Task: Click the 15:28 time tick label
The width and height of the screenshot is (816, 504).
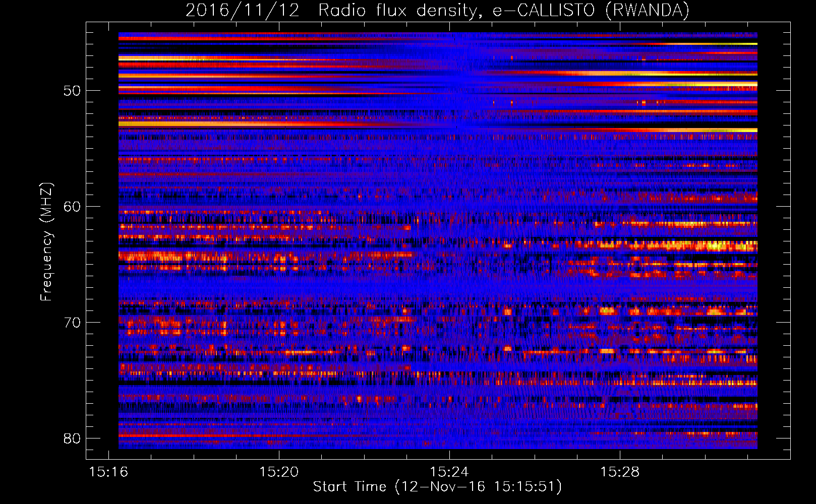Action: [620, 472]
